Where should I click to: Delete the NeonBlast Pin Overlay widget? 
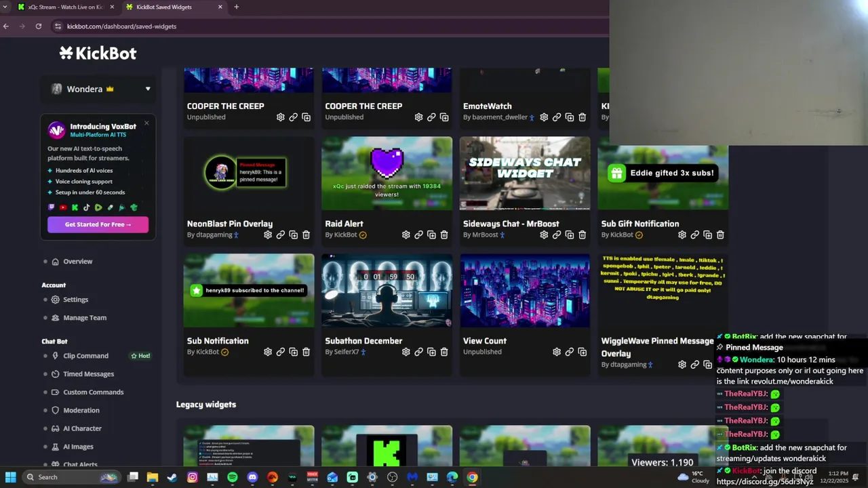point(306,235)
